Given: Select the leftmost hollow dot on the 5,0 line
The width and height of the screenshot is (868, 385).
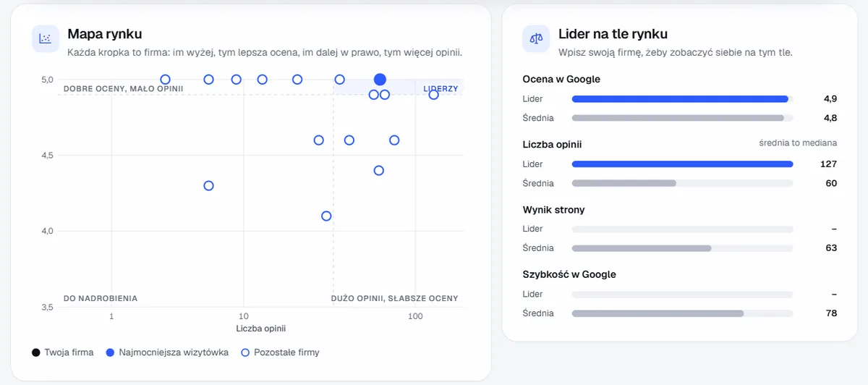Looking at the screenshot, I should pyautogui.click(x=165, y=80).
